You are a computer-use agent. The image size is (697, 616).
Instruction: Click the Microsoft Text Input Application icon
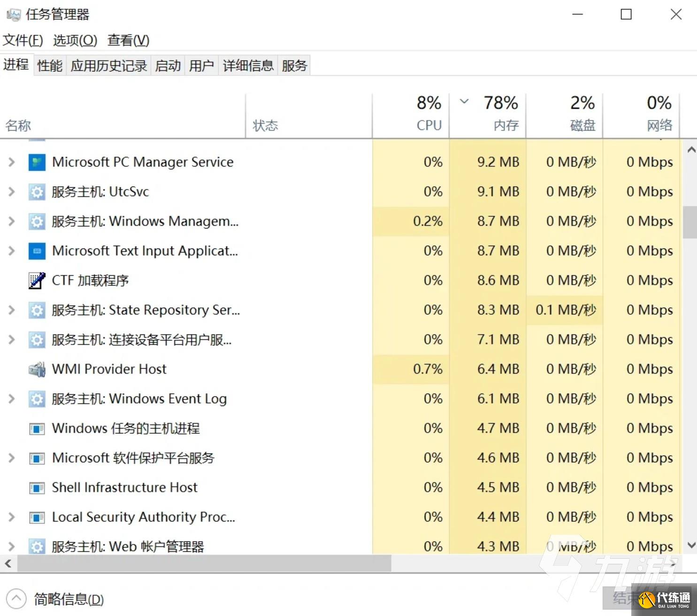[37, 251]
